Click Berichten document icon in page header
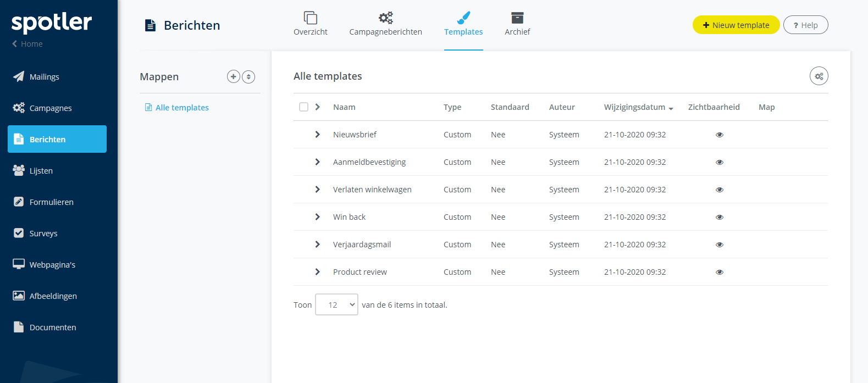This screenshot has width=868, height=383. (x=150, y=25)
